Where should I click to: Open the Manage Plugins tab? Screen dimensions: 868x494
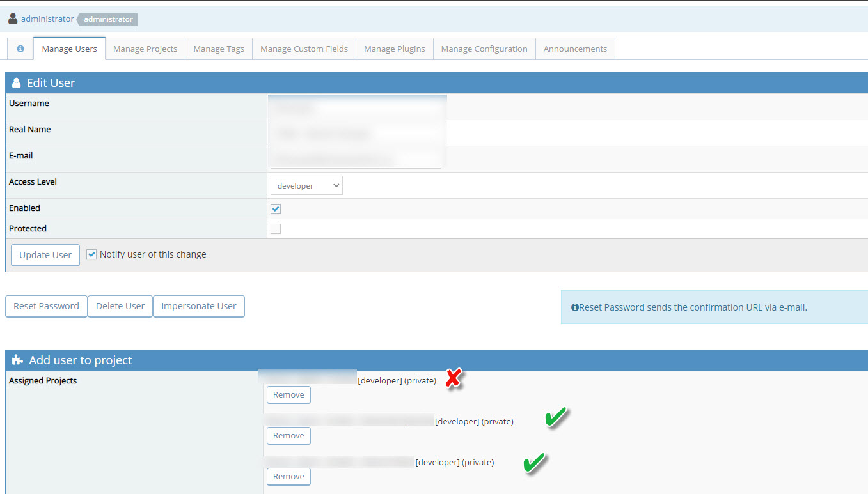[x=395, y=49]
